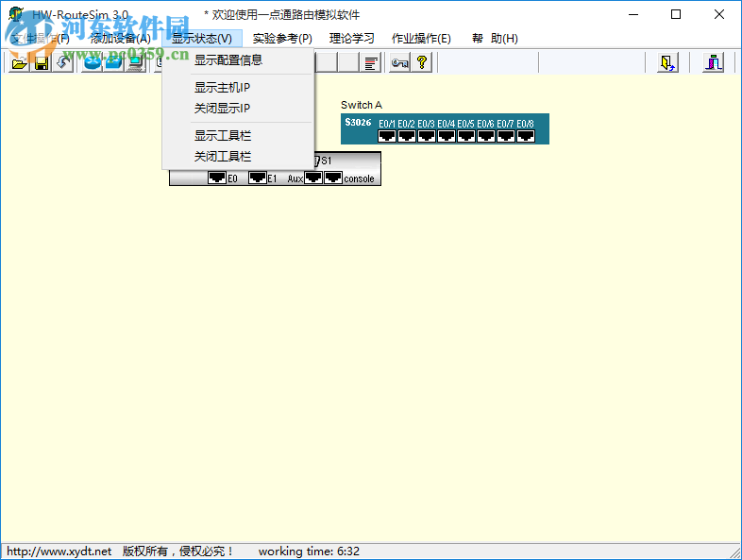Click the exit door icon in toolbar
Viewport: 742px width, 560px height.
(667, 62)
